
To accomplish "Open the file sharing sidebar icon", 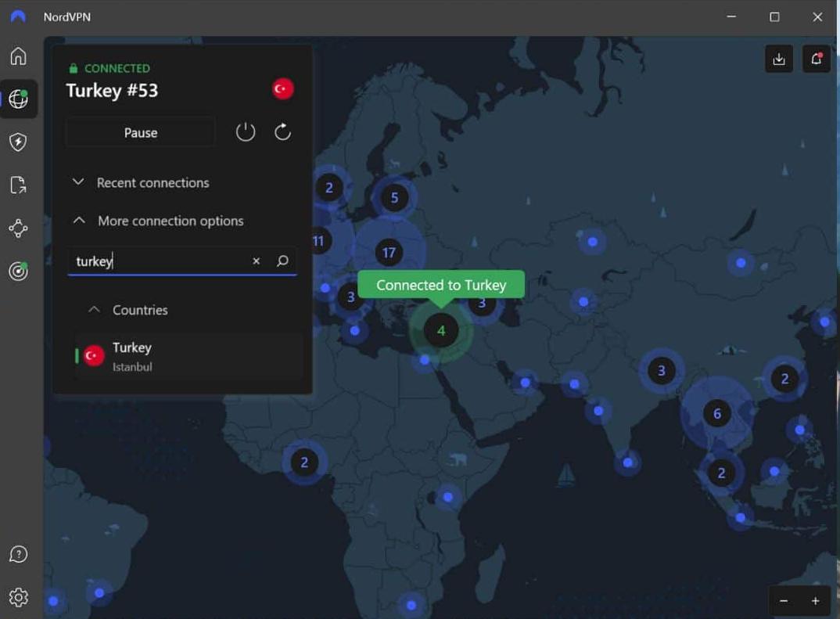I will coord(18,185).
